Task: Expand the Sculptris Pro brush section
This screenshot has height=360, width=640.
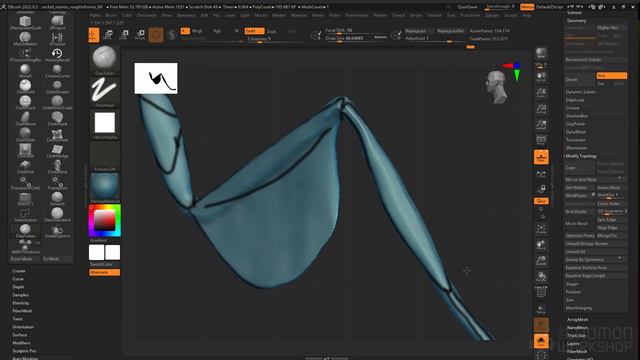Action: [x=24, y=351]
